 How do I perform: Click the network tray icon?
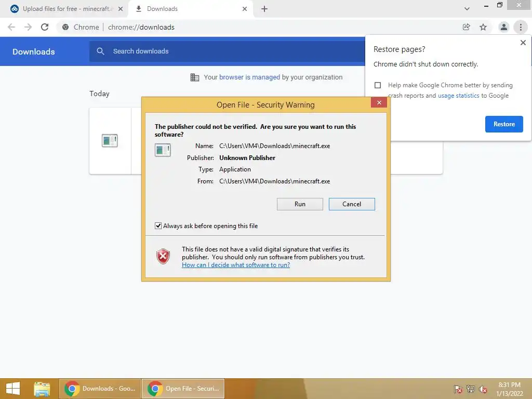[x=471, y=389]
